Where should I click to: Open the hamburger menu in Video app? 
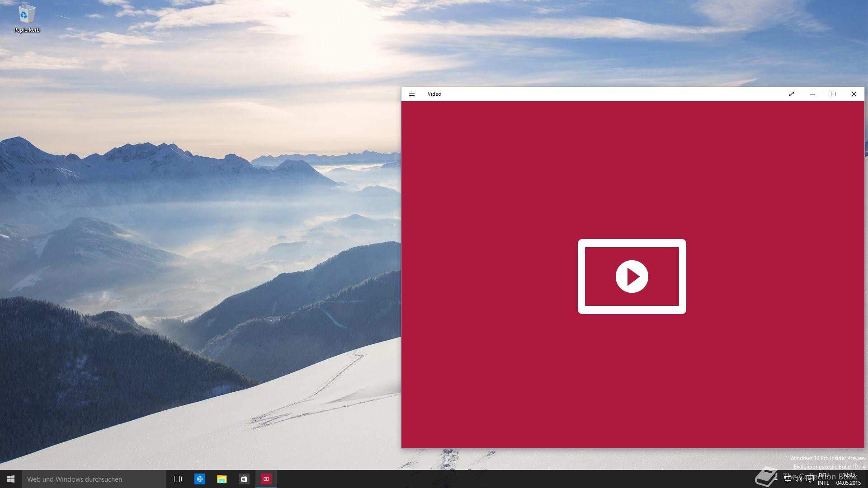pos(412,94)
